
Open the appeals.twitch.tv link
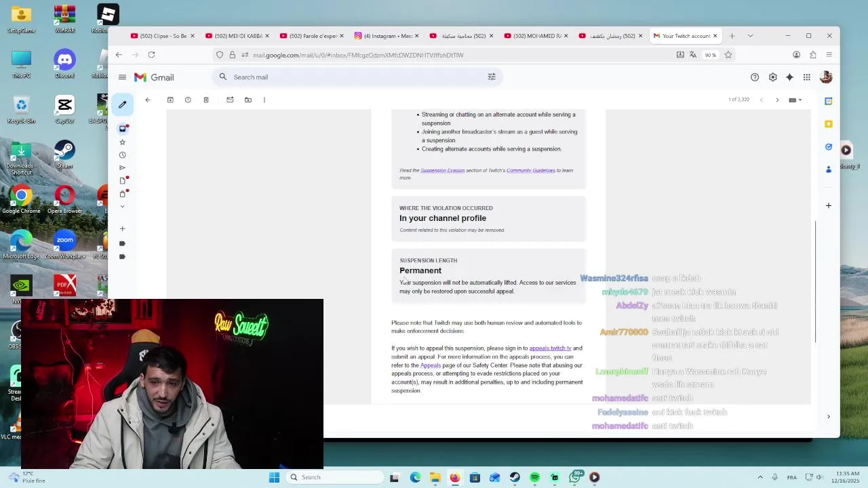point(550,348)
